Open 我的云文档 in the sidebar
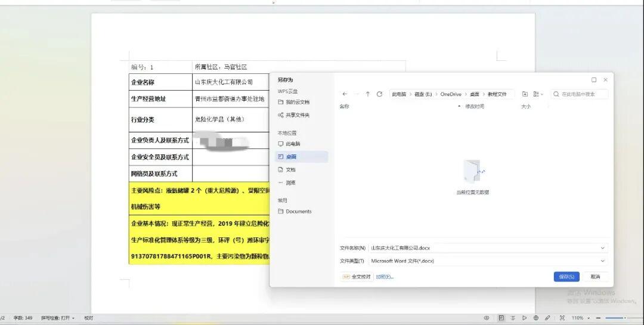This screenshot has width=644, height=325. point(297,102)
